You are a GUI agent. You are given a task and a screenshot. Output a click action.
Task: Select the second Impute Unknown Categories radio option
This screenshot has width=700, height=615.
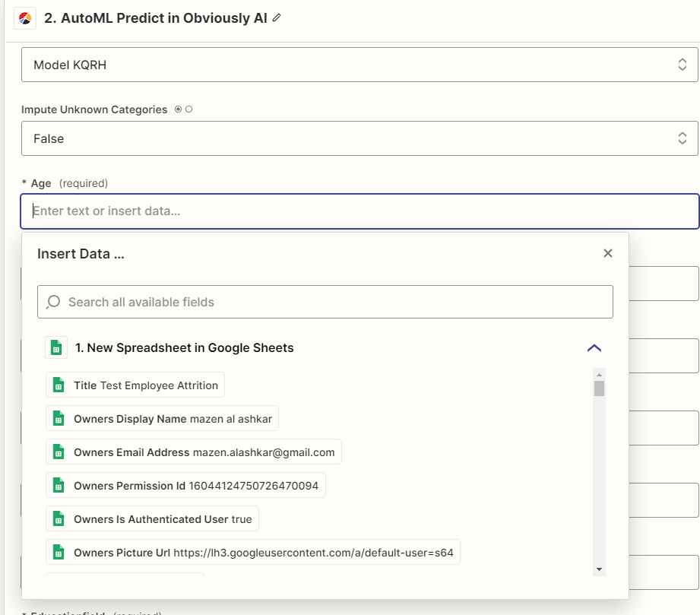188,109
